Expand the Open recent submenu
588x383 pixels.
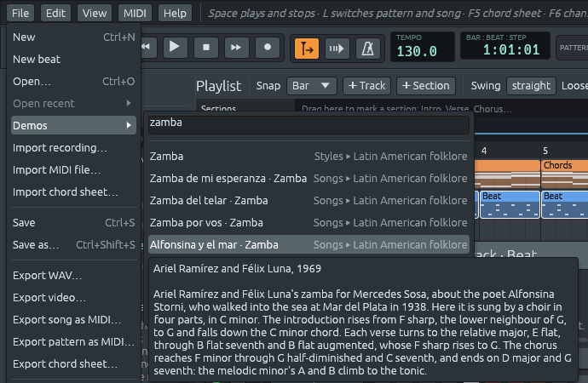click(73, 103)
